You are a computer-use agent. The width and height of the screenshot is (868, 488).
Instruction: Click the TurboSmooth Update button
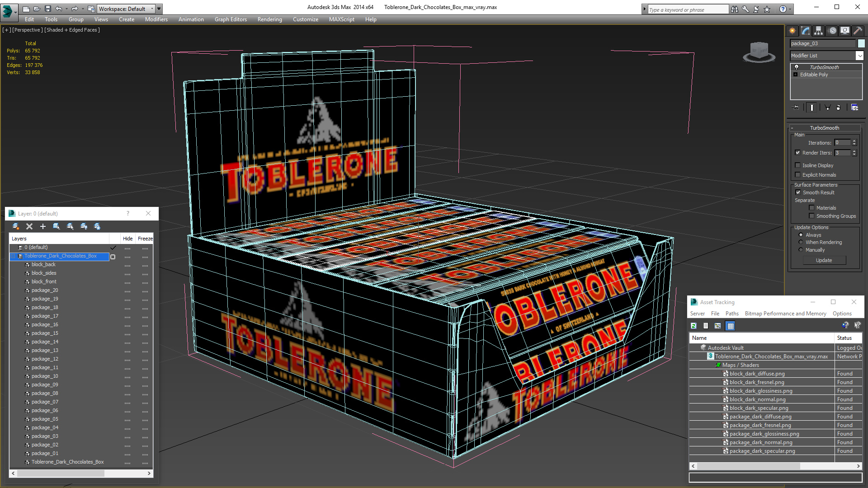point(824,260)
